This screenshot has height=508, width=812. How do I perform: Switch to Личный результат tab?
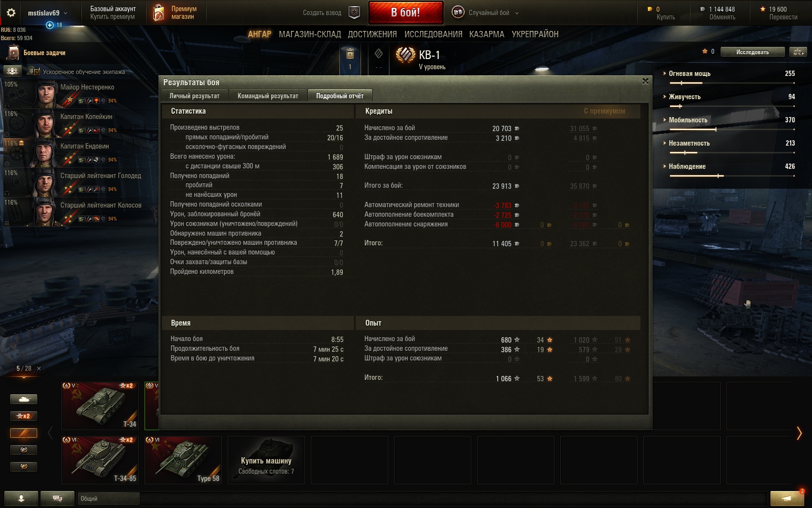point(194,96)
